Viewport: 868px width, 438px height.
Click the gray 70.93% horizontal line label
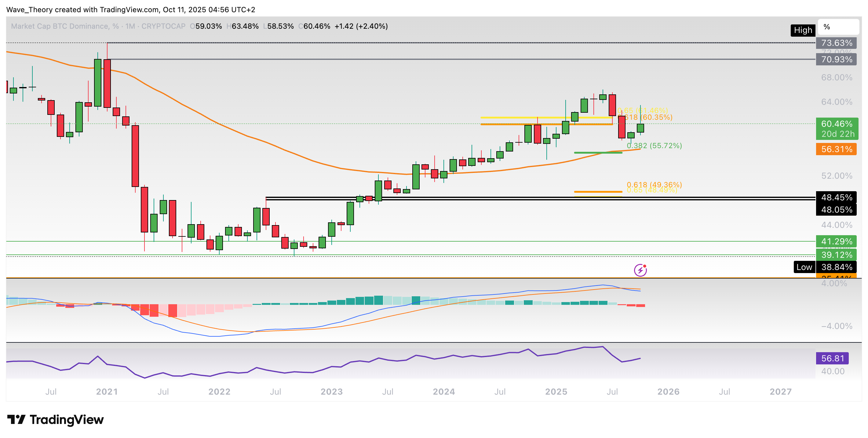(836, 60)
